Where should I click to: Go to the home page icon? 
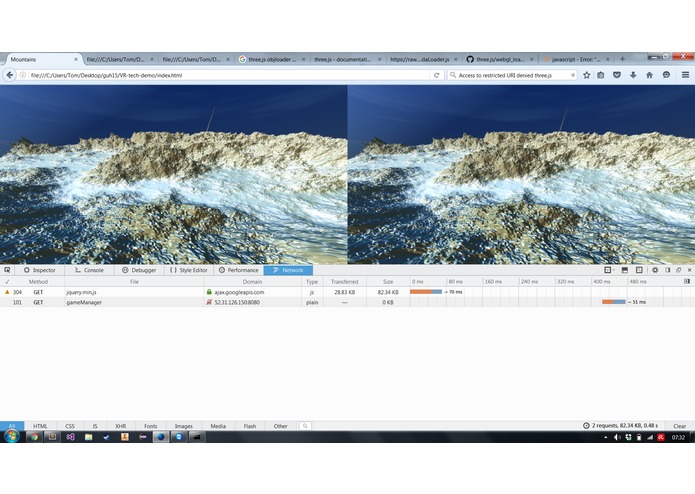point(649,75)
